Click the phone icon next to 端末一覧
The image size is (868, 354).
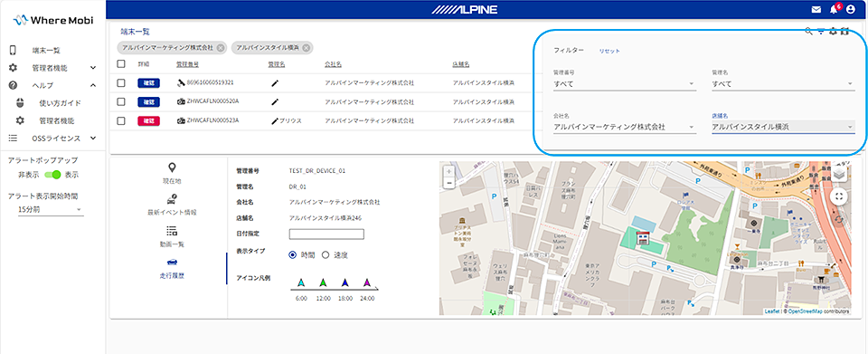[x=13, y=51]
